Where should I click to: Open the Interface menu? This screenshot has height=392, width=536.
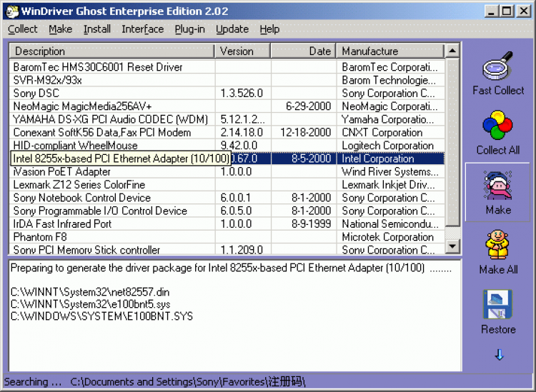[x=142, y=29]
